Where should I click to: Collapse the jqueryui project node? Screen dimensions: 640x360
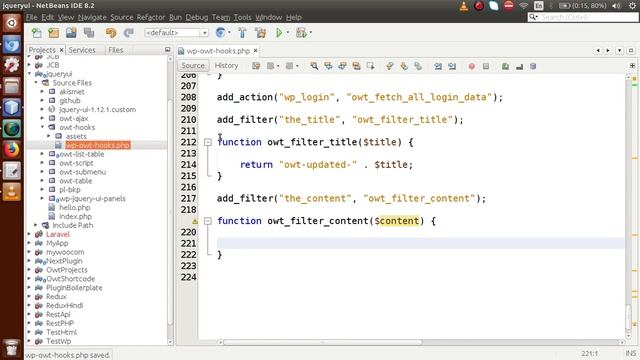(29, 74)
